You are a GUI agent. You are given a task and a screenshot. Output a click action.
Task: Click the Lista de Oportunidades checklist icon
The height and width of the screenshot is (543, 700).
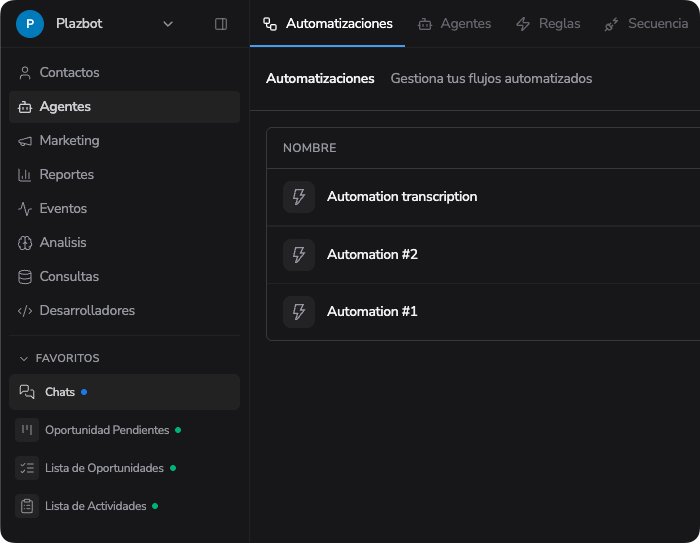click(x=27, y=468)
